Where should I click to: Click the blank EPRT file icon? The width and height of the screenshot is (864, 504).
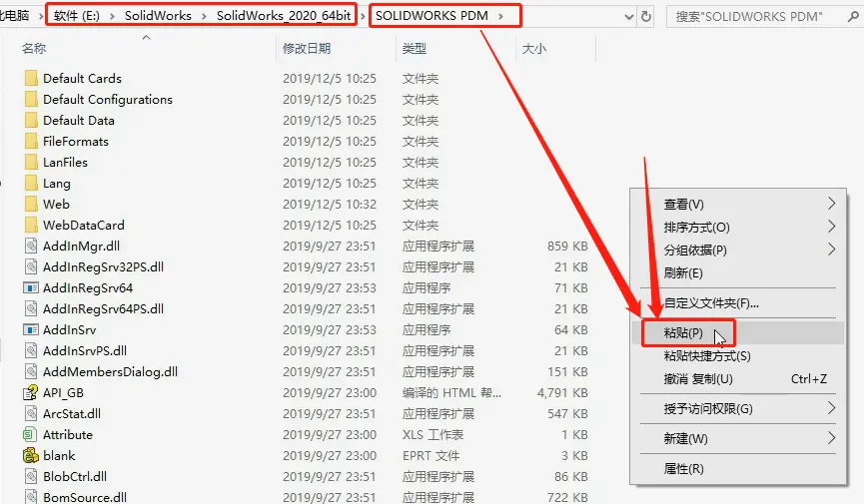point(30,455)
